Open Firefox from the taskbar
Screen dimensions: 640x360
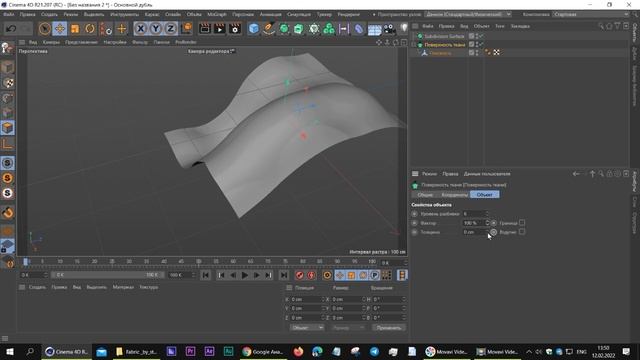point(298,351)
